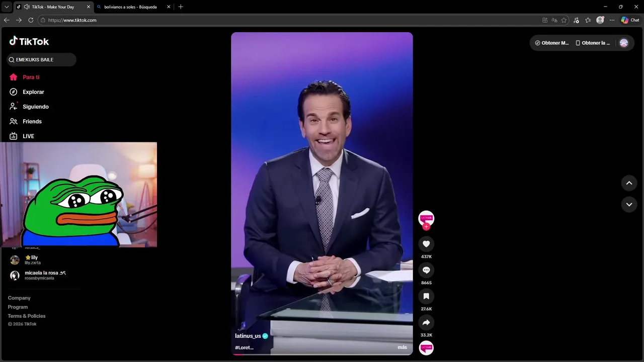Click the Pepe frog overlay window
The width and height of the screenshot is (644, 362).
tap(78, 195)
